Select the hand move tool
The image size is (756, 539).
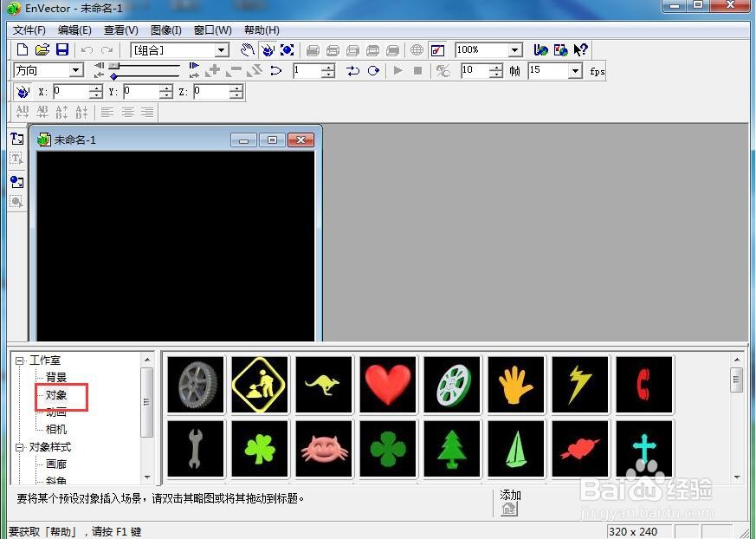[x=248, y=49]
